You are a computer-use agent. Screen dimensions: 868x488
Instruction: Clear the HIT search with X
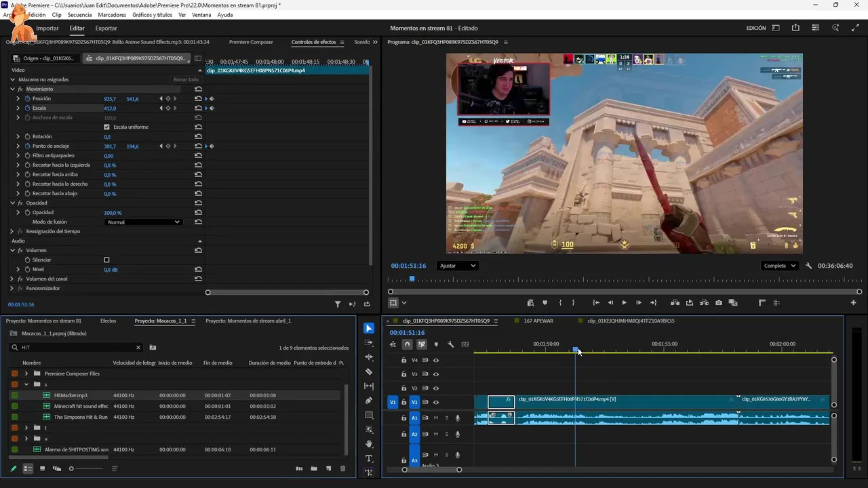coord(138,348)
